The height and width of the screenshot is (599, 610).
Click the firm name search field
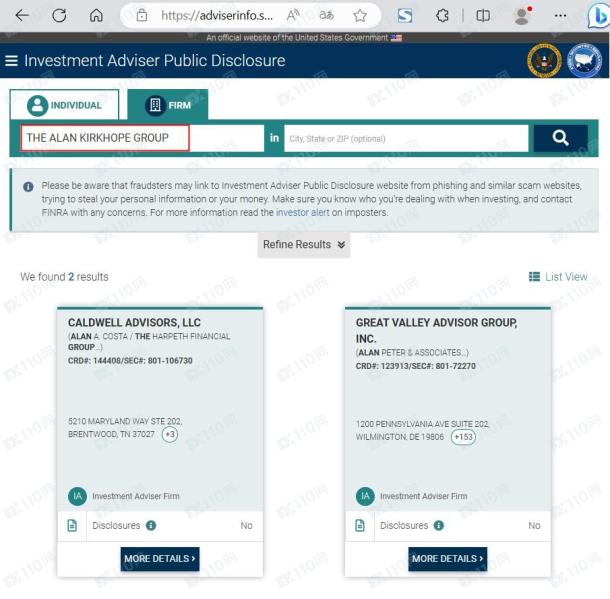[142, 138]
